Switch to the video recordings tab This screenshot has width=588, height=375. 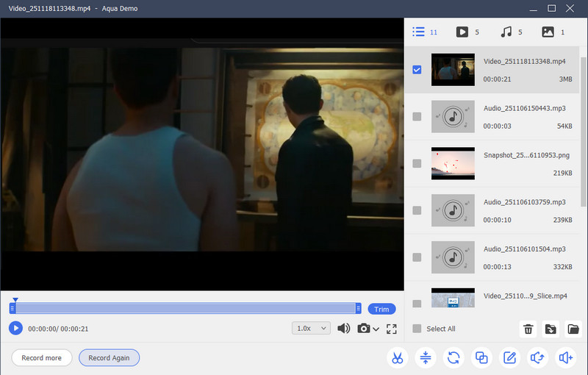tap(467, 32)
